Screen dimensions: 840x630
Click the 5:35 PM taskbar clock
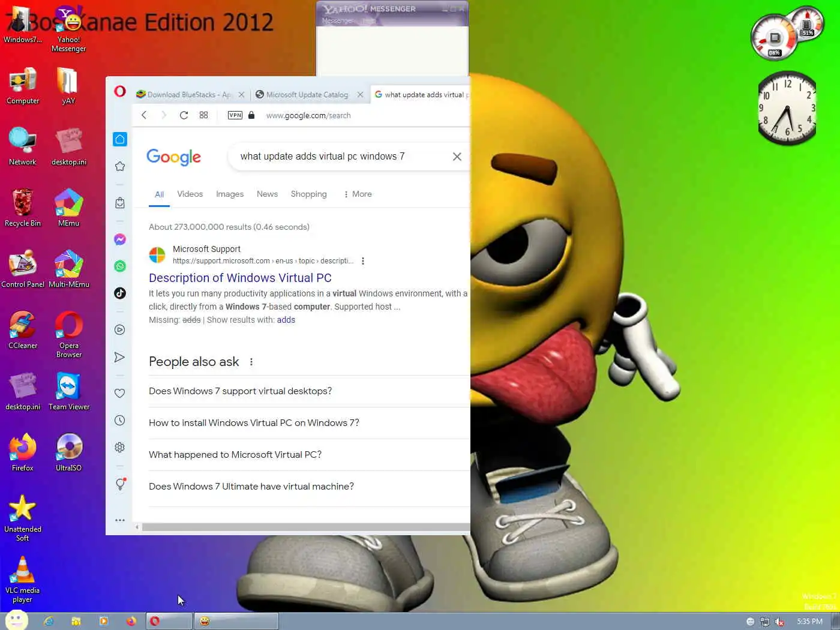pos(809,622)
